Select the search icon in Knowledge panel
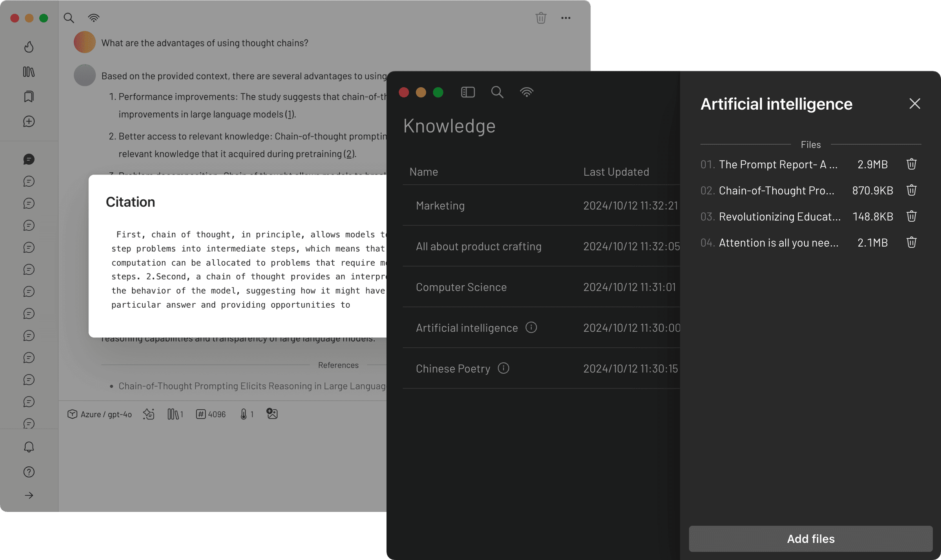This screenshot has height=560, width=941. point(497,92)
